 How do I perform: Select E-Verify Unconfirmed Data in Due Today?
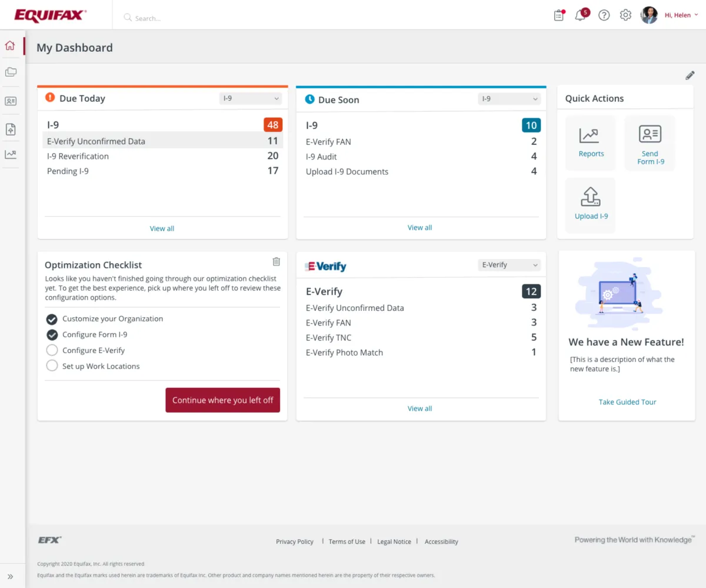162,141
